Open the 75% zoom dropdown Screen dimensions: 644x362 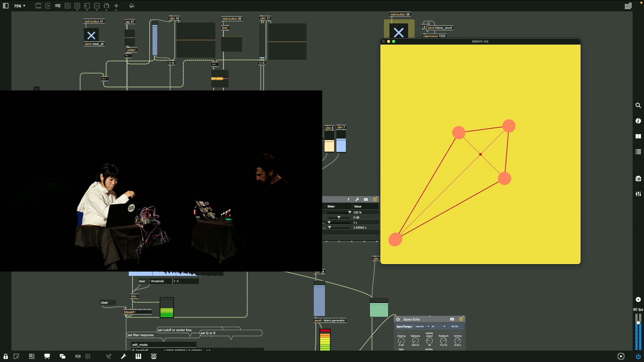point(19,6)
